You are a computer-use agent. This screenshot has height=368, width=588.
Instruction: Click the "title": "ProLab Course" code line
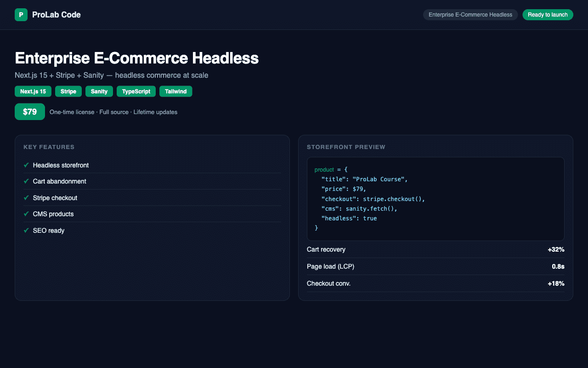365,179
